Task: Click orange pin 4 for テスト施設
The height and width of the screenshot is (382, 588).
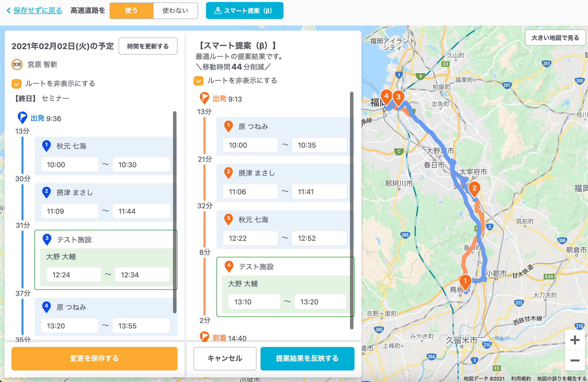Action: [229, 266]
